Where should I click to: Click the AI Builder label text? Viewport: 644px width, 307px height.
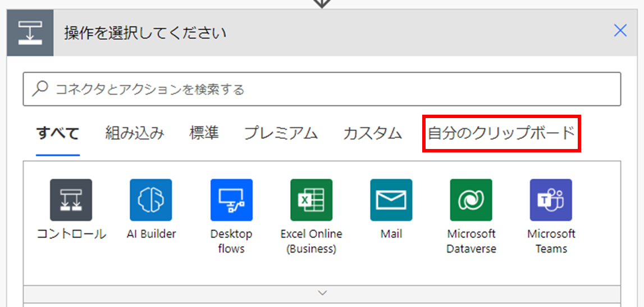point(151,234)
